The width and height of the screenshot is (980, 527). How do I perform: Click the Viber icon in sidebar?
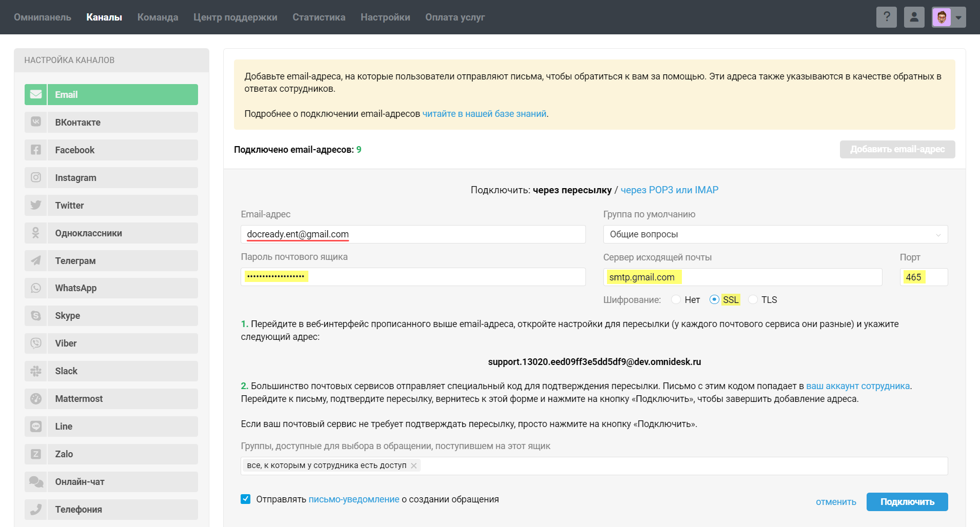point(36,343)
